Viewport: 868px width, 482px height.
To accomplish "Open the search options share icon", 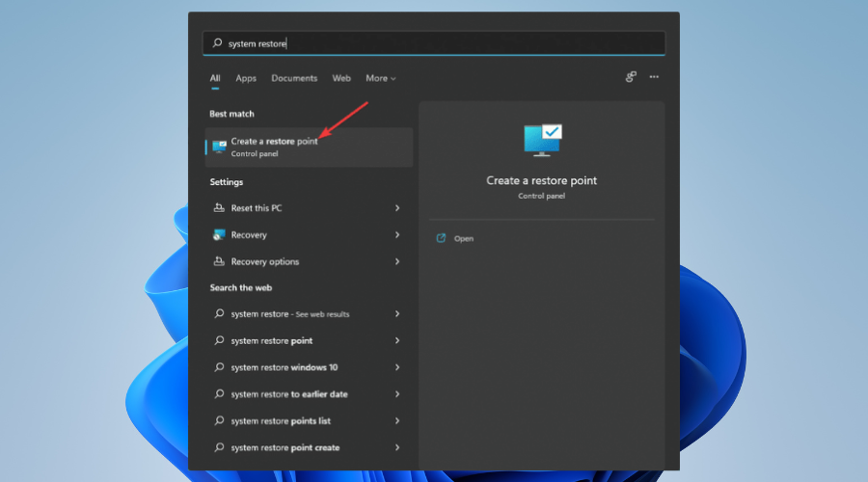I will (631, 77).
